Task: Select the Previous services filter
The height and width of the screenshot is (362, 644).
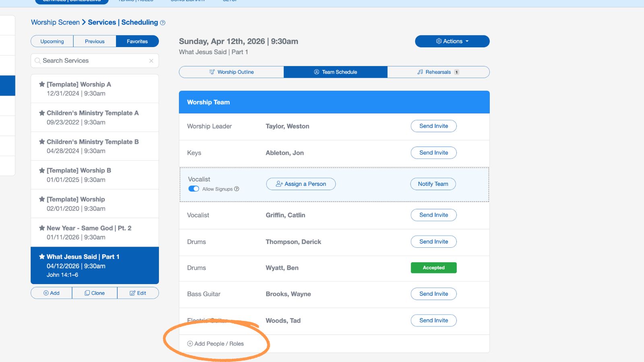Action: click(94, 41)
